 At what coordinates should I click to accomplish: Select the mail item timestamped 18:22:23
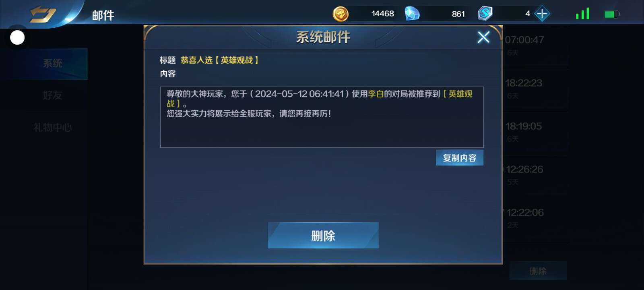(535, 89)
